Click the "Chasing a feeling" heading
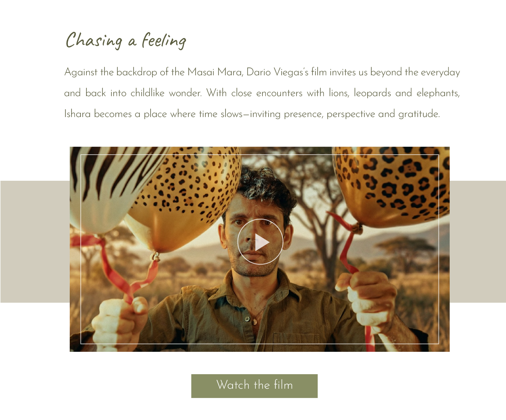The height and width of the screenshot is (420, 506). [126, 40]
